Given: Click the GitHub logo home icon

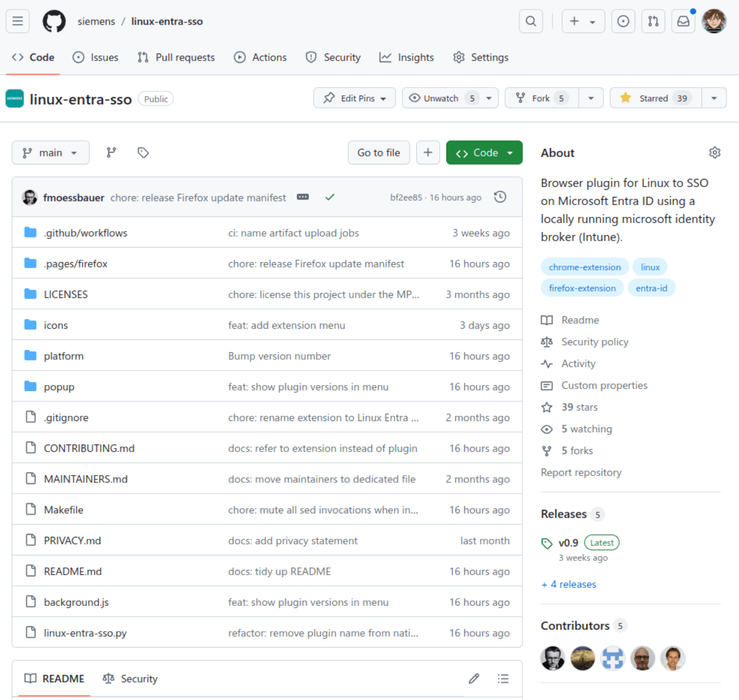Looking at the screenshot, I should [x=54, y=22].
